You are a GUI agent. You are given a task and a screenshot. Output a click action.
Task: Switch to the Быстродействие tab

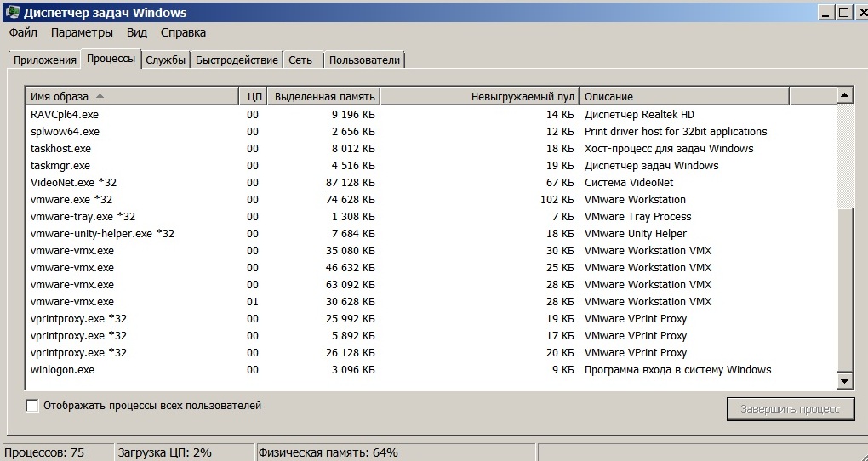tap(237, 60)
